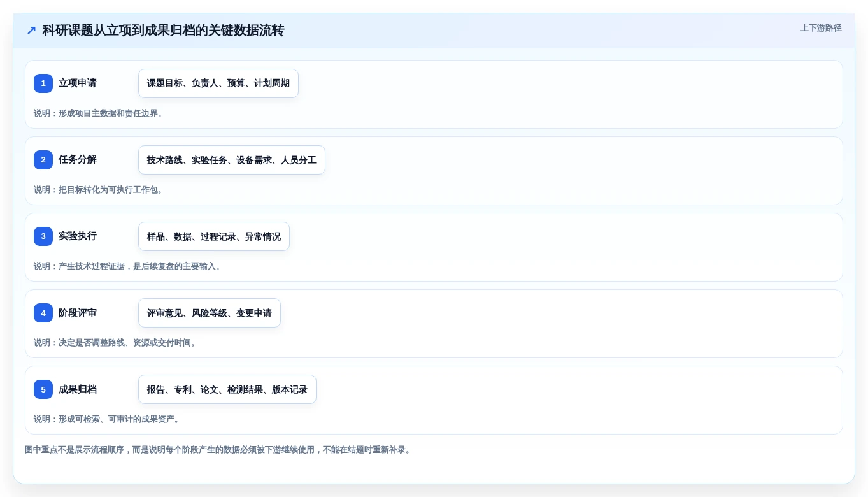Select the 任务分解 step name
Viewport: 868px width, 497px height.
click(78, 160)
